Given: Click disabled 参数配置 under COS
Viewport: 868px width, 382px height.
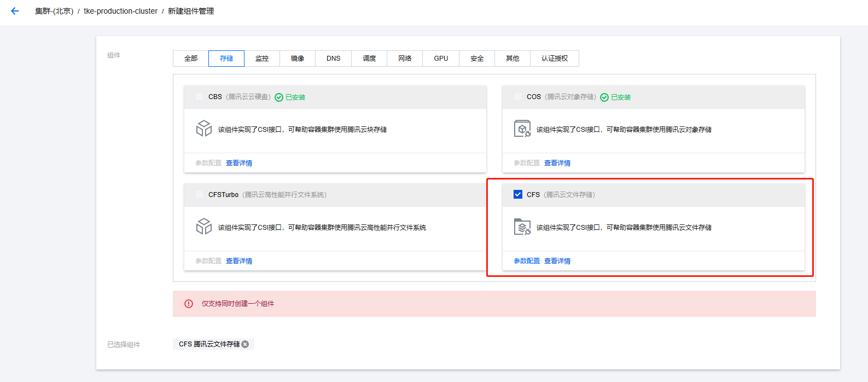Looking at the screenshot, I should tap(527, 163).
